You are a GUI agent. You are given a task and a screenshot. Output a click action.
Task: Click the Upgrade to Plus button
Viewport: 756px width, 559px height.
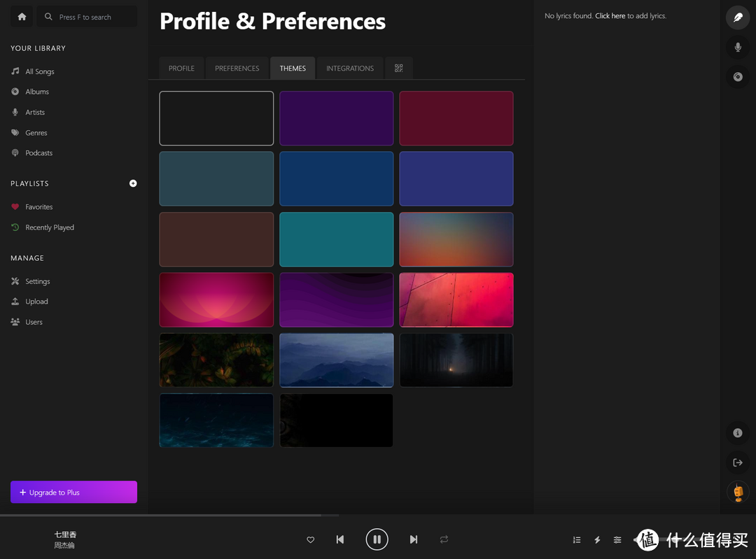[73, 493]
